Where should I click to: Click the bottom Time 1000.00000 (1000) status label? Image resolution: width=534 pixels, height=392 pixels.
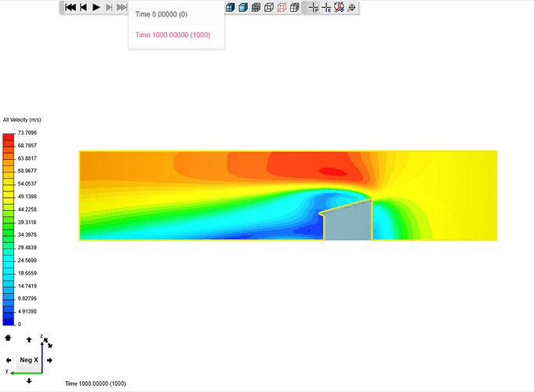(x=96, y=383)
